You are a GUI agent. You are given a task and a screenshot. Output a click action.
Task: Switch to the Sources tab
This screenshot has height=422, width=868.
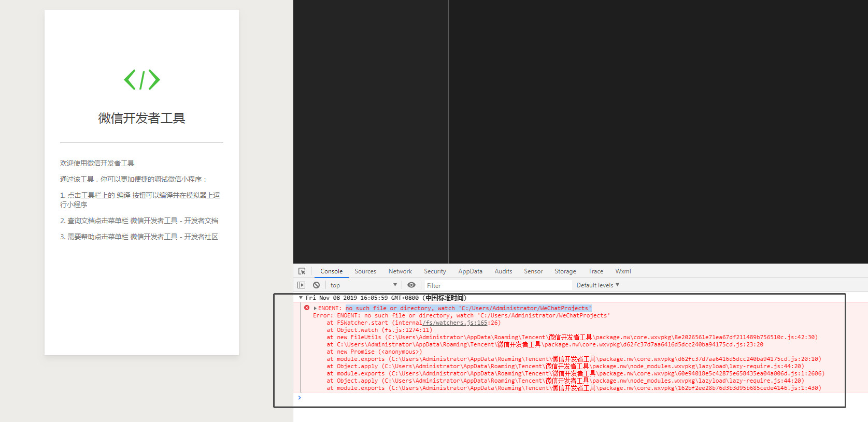[x=365, y=271]
